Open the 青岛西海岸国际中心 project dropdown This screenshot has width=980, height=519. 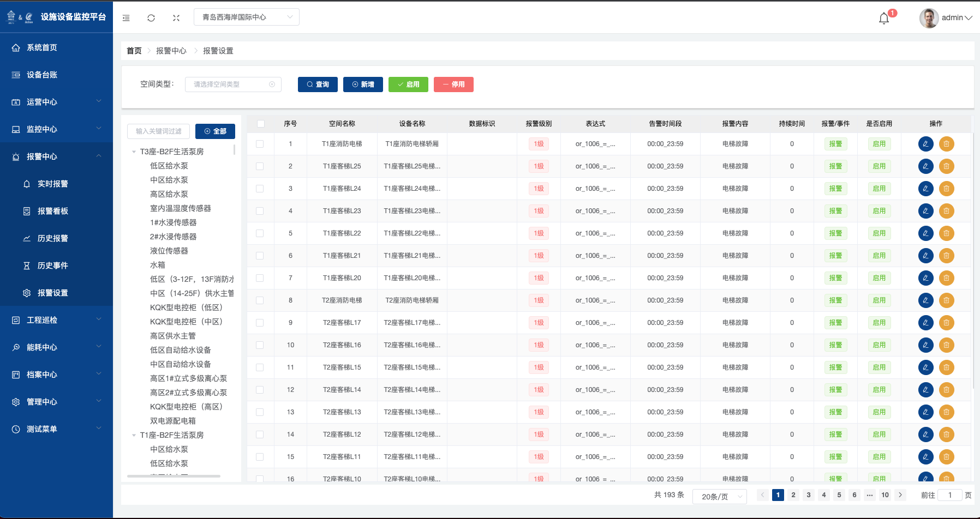246,17
